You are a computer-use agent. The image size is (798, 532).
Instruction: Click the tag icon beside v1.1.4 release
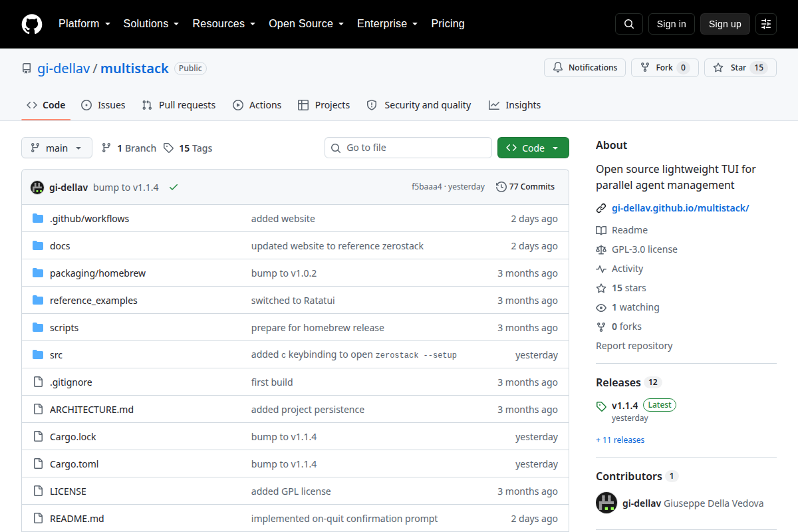coord(602,406)
